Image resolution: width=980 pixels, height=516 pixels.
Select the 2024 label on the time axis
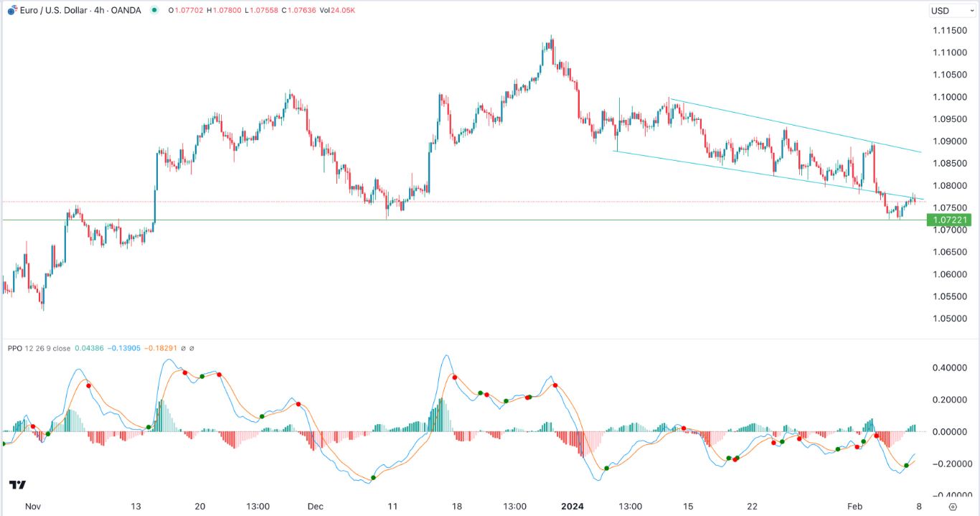click(572, 506)
